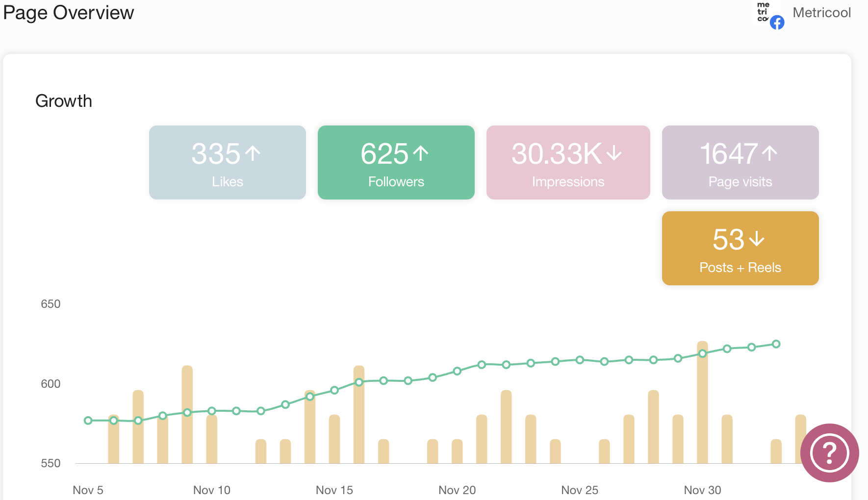Click the Nov 10 axis label
868x500 pixels.
[212, 490]
